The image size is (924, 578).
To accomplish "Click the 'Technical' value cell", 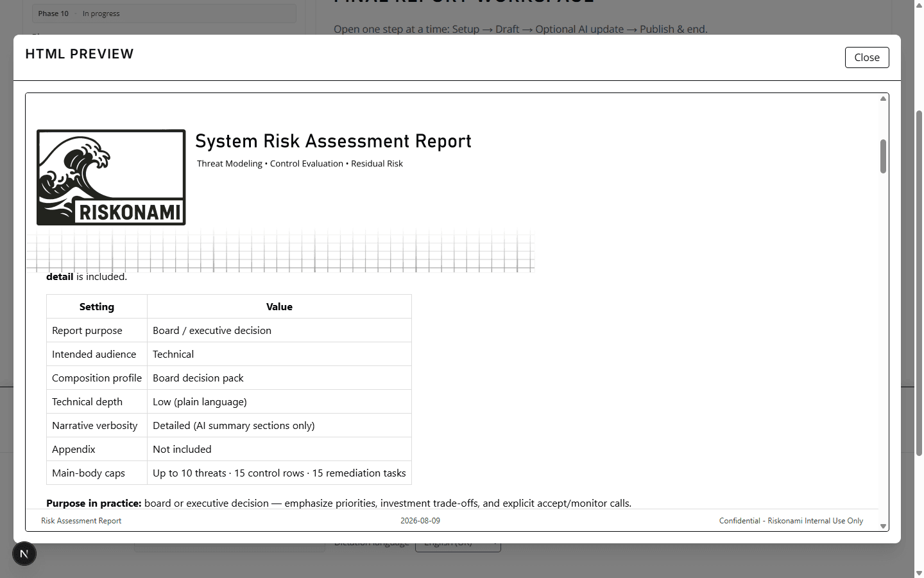I will point(279,355).
